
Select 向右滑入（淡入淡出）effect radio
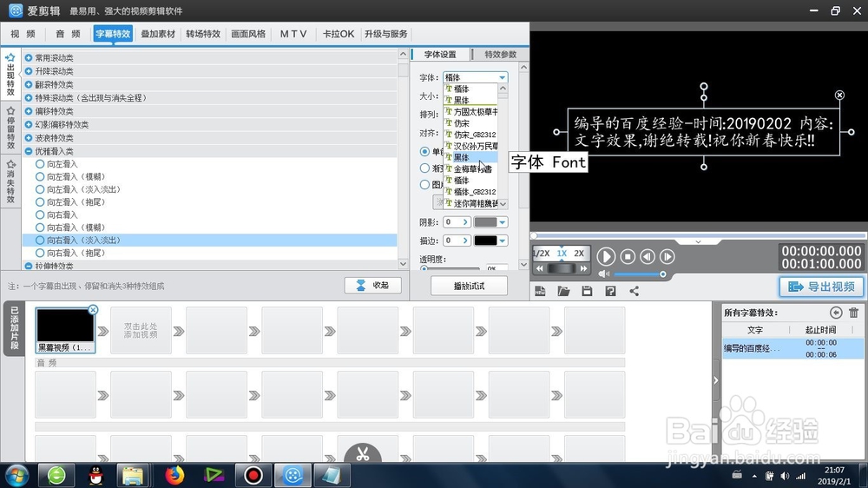click(40, 241)
